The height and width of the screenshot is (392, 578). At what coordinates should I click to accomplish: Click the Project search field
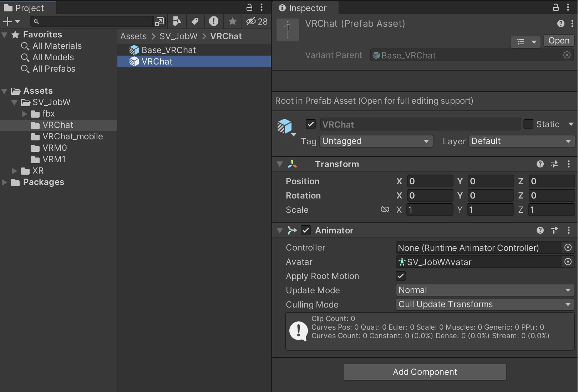[x=92, y=21]
